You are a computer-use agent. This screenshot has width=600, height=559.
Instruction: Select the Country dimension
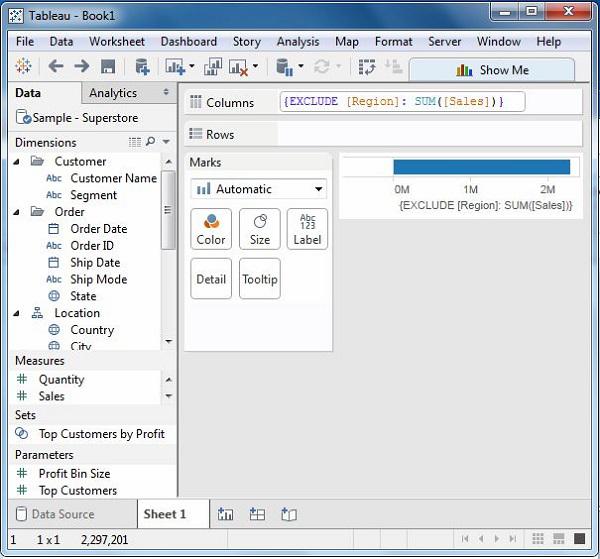click(92, 330)
